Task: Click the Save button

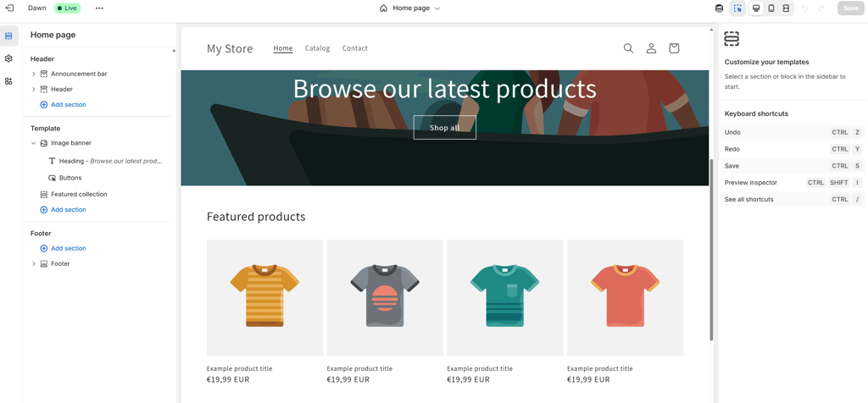Action: click(850, 8)
